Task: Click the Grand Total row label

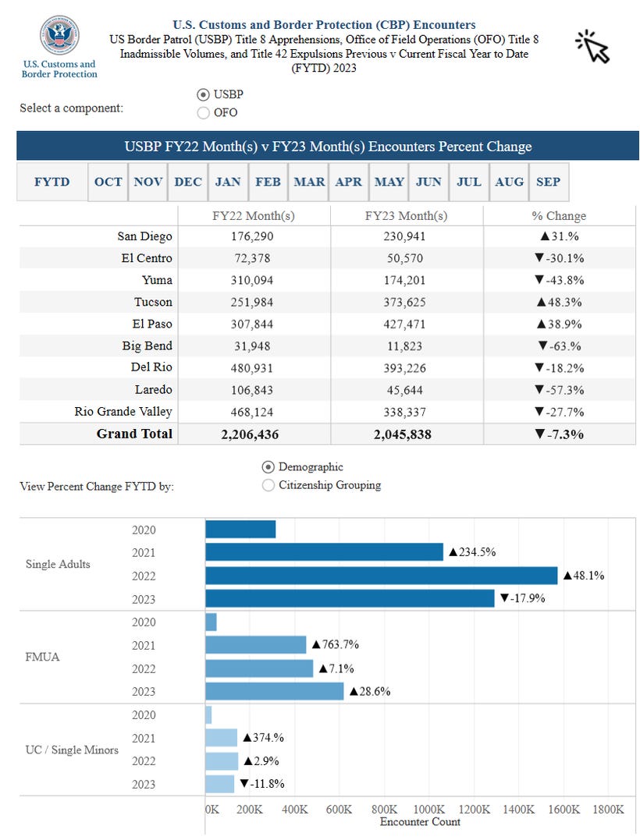Action: [x=134, y=434]
